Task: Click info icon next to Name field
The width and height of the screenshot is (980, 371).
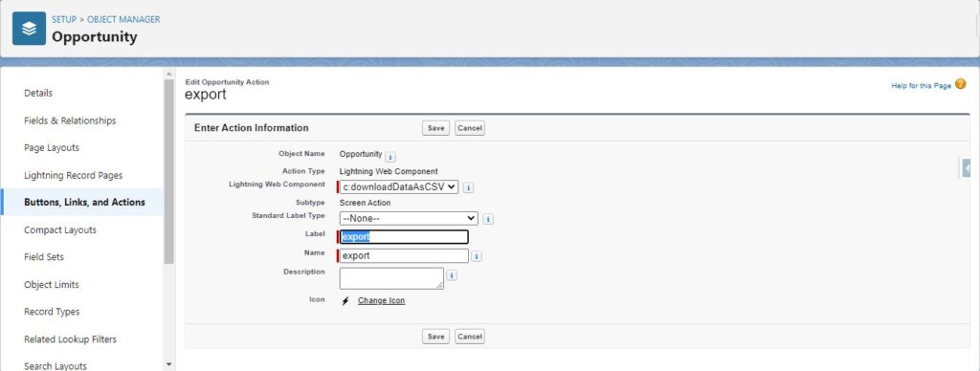Action: tap(477, 256)
